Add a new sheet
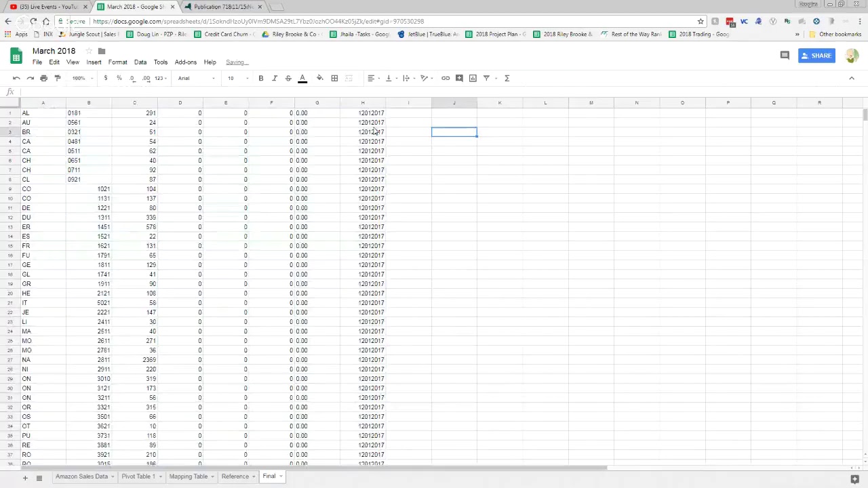The width and height of the screenshot is (868, 488). click(25, 478)
